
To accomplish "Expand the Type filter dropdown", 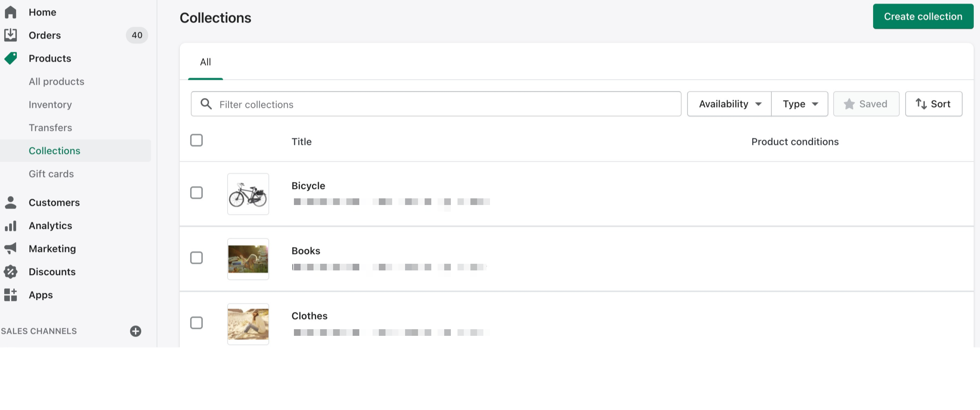I will pyautogui.click(x=800, y=103).
